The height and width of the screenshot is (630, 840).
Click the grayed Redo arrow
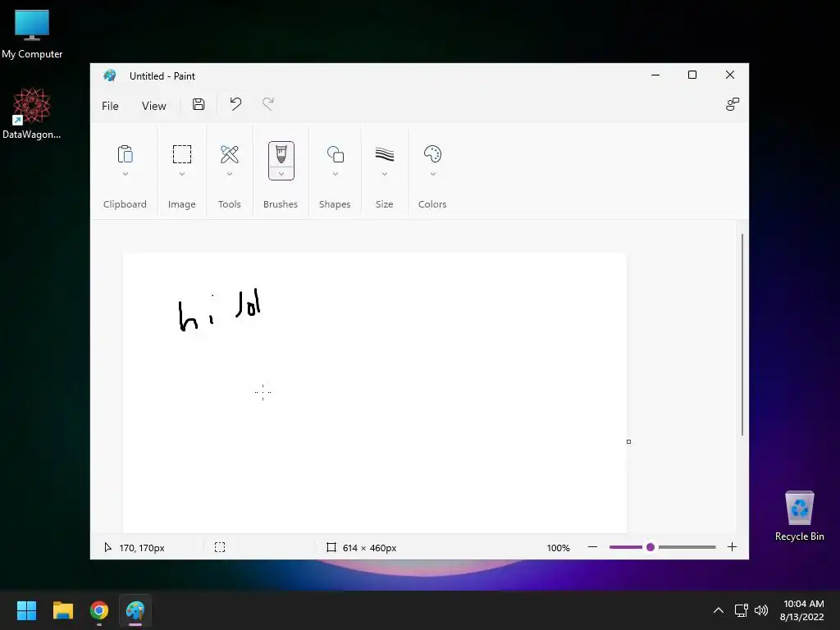pos(268,104)
